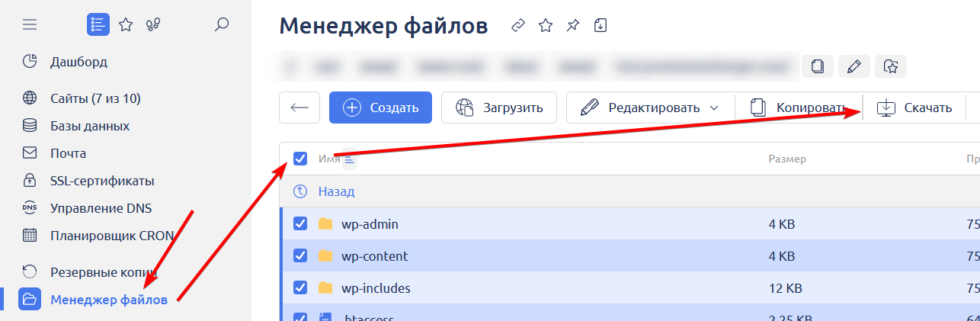Click the copy link icon beside title

click(x=518, y=26)
